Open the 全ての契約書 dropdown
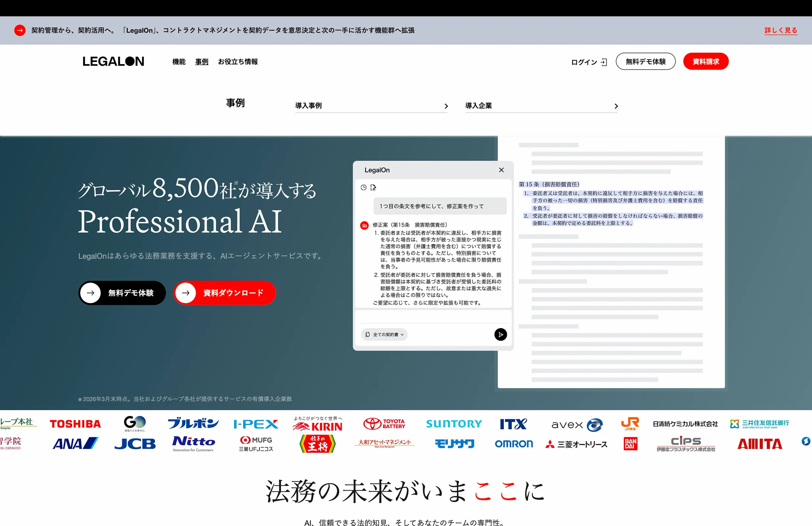This screenshot has height=526, width=812. [384, 335]
